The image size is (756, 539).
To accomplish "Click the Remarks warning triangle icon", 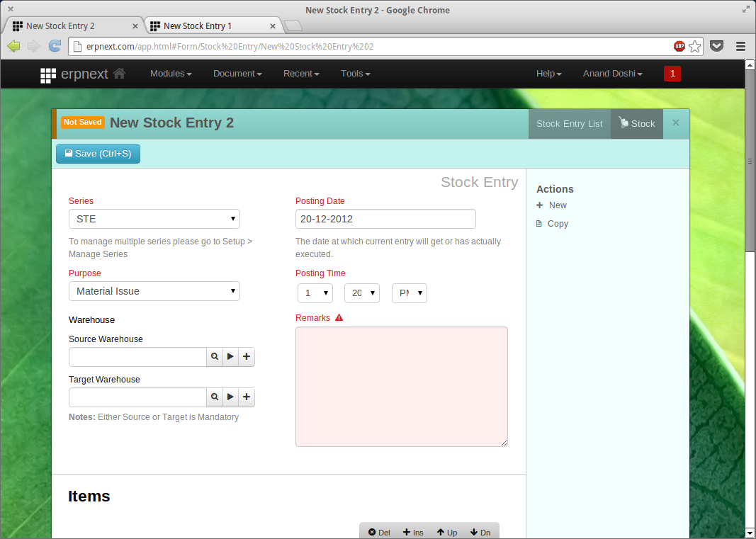I will [339, 318].
